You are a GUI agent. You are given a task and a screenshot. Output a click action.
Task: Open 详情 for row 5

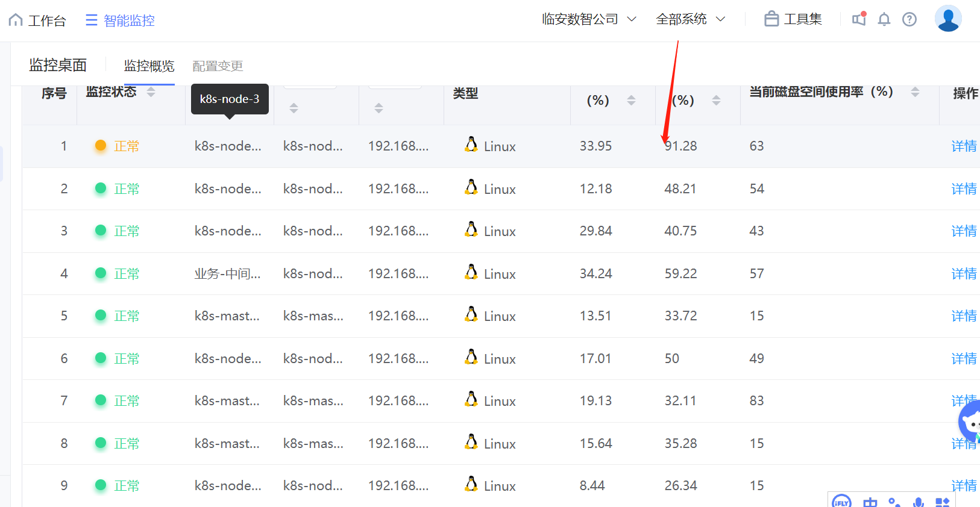[x=964, y=316]
